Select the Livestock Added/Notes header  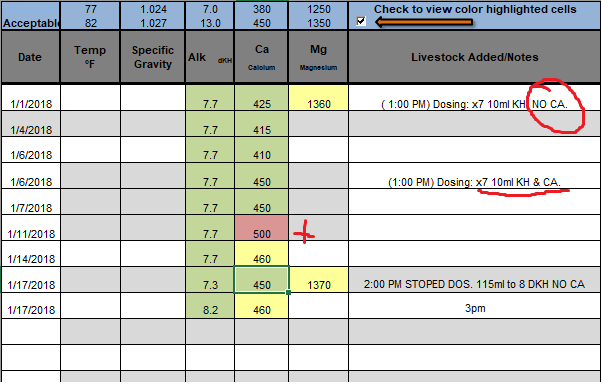pyautogui.click(x=475, y=57)
